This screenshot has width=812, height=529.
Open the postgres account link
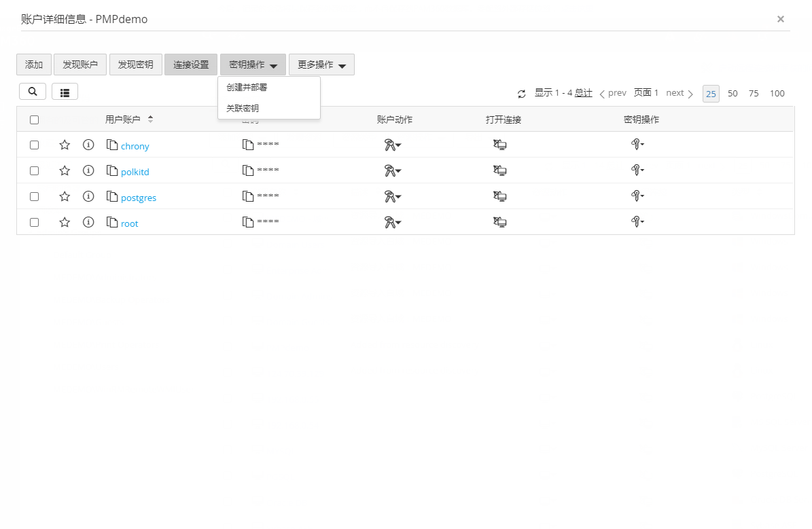[139, 198]
